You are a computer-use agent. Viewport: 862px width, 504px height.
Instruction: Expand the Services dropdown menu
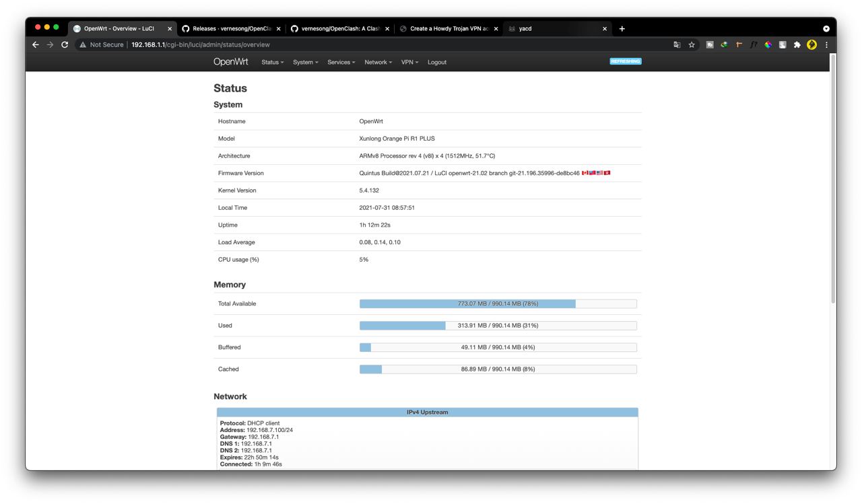point(341,62)
